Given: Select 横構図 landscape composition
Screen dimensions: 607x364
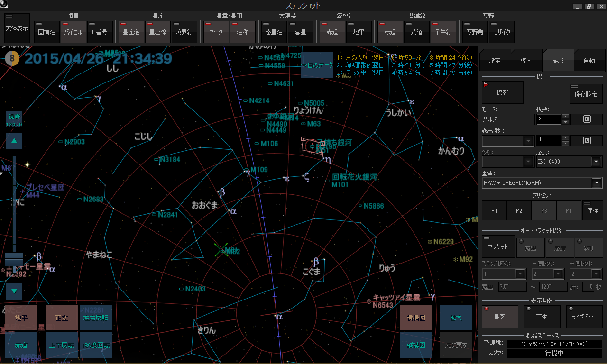Looking at the screenshot, I should (416, 318).
